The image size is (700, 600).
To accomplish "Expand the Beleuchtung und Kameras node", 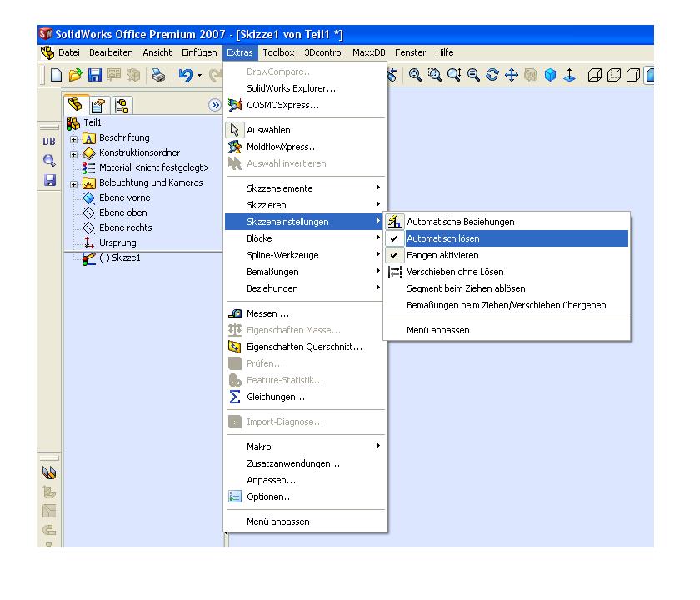I will point(73,184).
